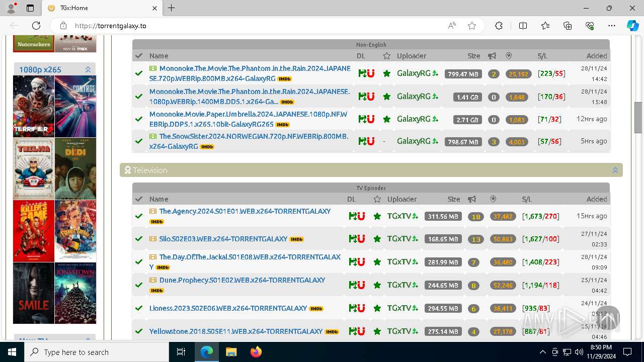The width and height of the screenshot is (644, 362).
Task: Click torrent download icon for Silo.S02E03 row
Action: tap(352, 239)
